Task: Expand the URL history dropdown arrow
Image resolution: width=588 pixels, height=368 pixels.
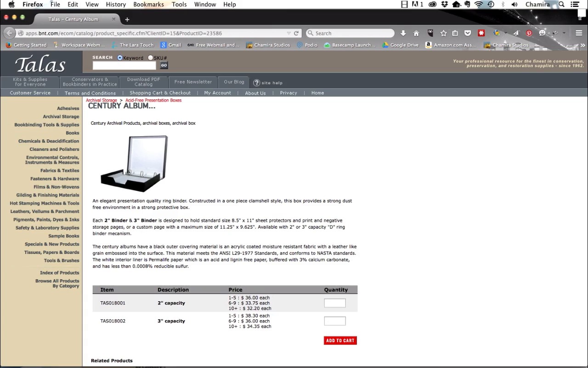Action: click(288, 33)
